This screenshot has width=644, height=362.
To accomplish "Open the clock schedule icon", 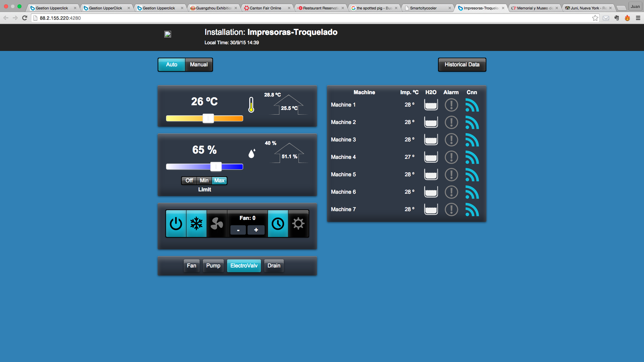I will (x=278, y=224).
